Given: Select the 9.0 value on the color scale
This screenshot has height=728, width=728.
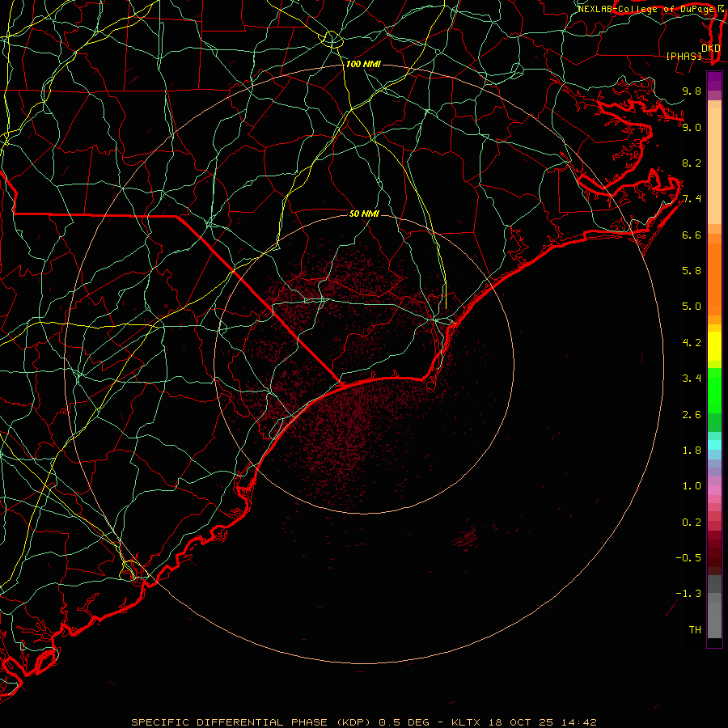Looking at the screenshot, I should [692, 127].
